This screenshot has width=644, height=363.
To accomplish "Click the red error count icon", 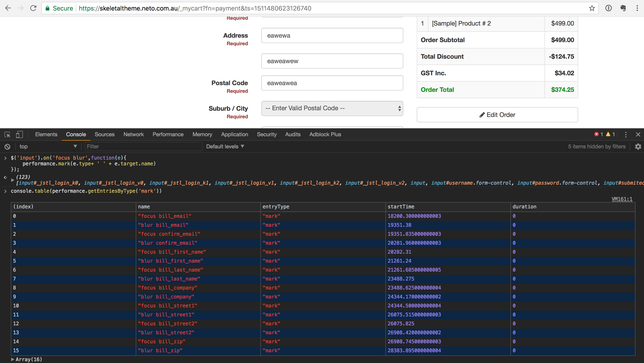I will click(596, 134).
